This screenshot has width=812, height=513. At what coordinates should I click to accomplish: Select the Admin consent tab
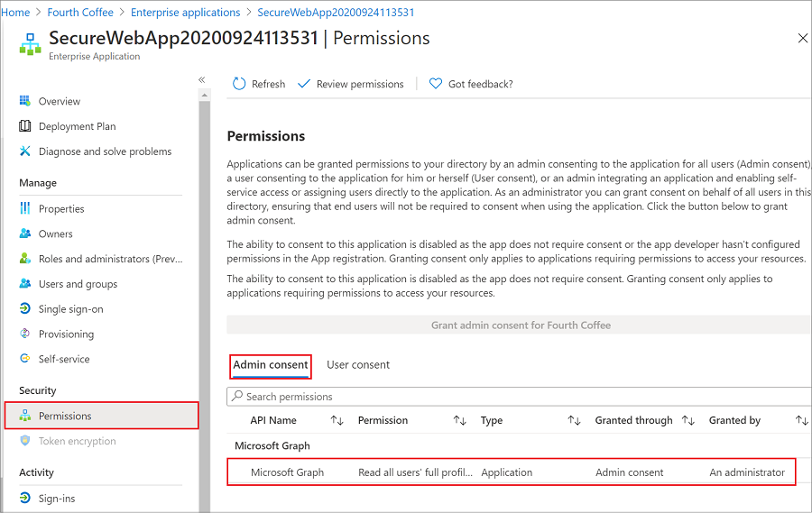coord(271,365)
